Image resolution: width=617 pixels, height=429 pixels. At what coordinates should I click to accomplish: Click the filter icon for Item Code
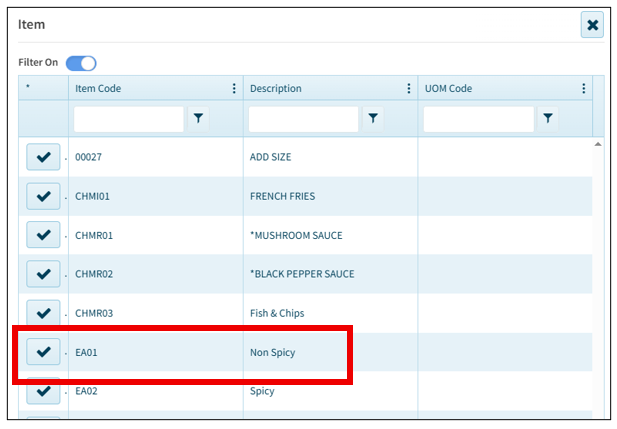[198, 119]
